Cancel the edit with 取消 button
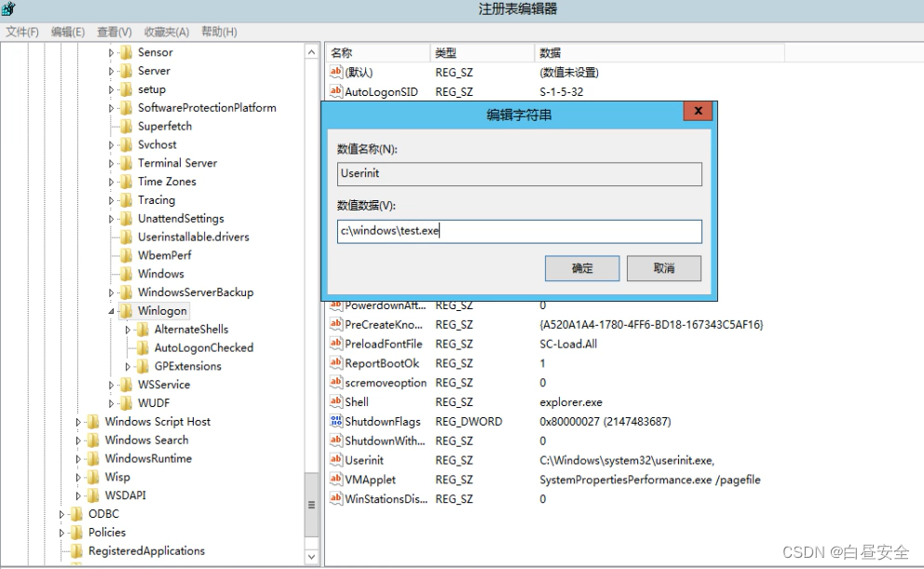This screenshot has height=569, width=924. pyautogui.click(x=664, y=268)
